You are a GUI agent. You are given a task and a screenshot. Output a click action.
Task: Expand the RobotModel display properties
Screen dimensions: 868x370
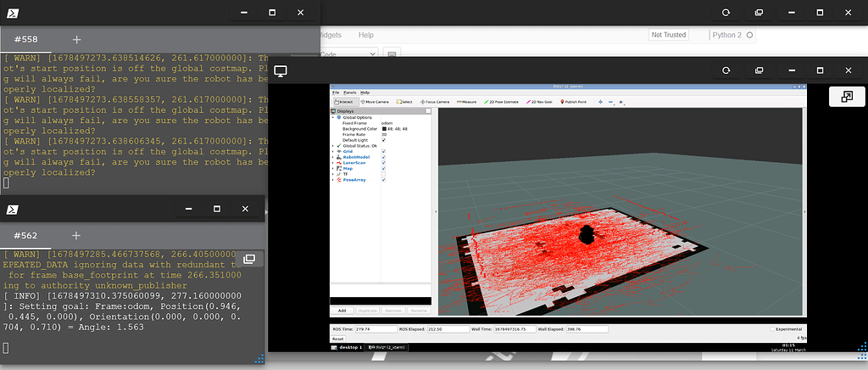point(332,157)
